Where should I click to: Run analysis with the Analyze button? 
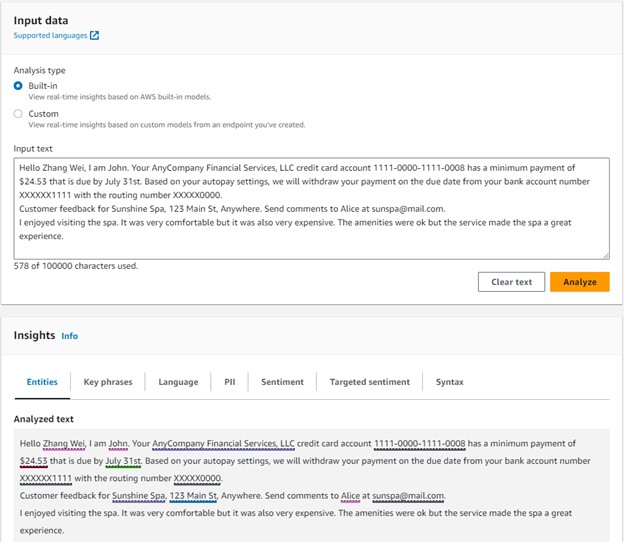point(580,282)
